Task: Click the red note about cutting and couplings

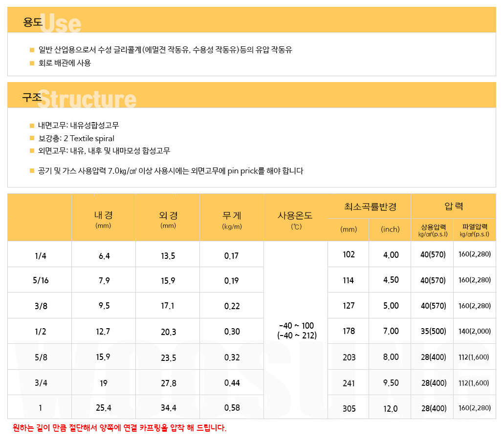Action: [x=120, y=428]
